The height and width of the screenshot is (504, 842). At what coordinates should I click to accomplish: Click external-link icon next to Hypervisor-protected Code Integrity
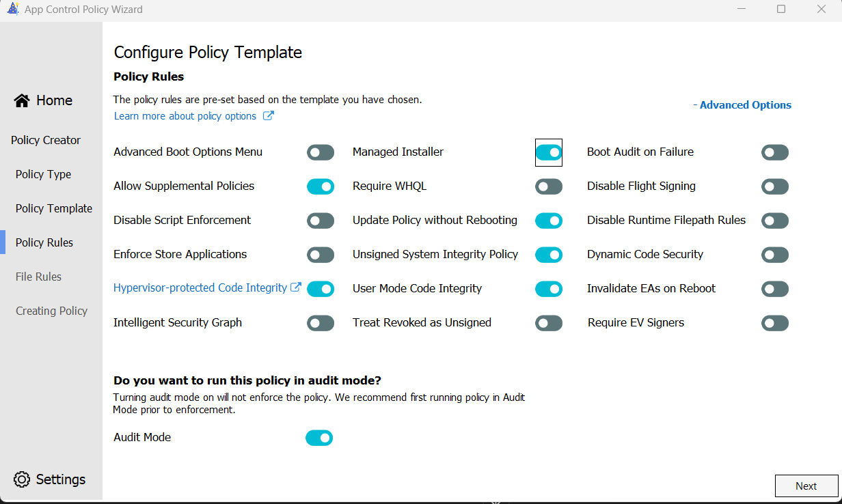296,288
